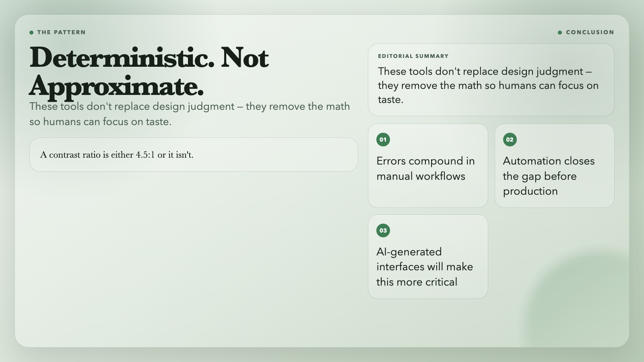Screen dimensions: 644x362
Task: Click the green 02 number badge
Action: pos(510,140)
